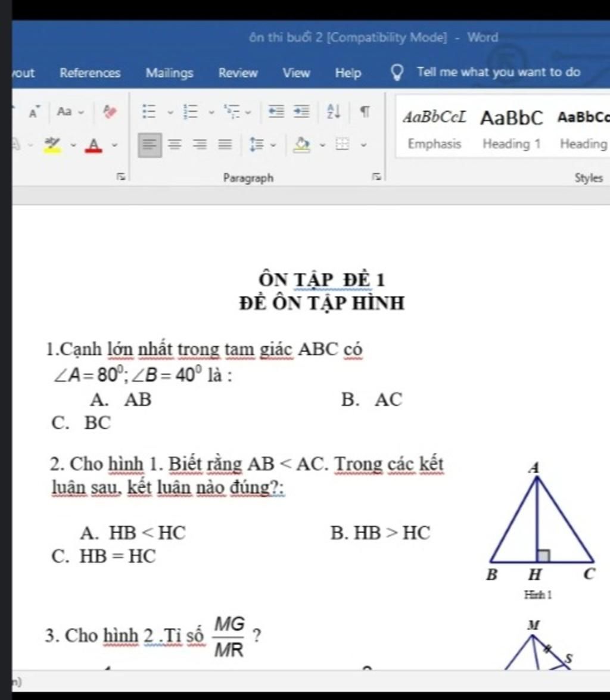This screenshot has width=610, height=700.
Task: Switch to the Review tab
Action: point(238,73)
